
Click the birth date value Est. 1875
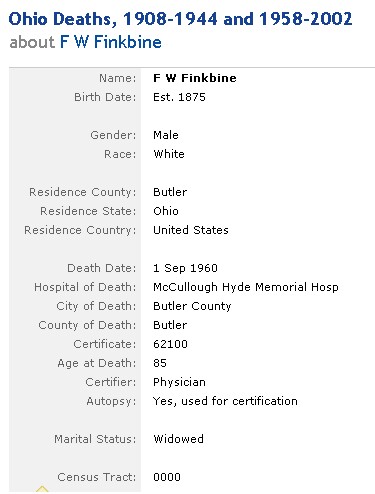tap(179, 97)
